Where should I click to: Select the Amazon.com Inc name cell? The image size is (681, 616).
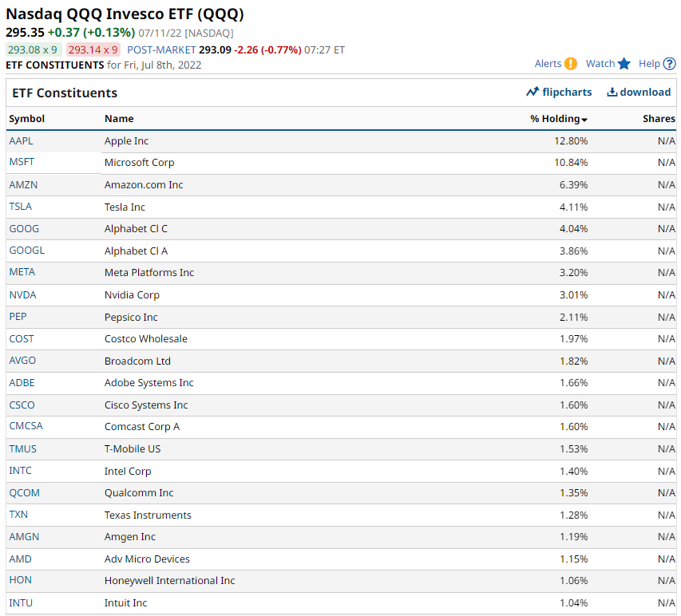[x=144, y=184]
